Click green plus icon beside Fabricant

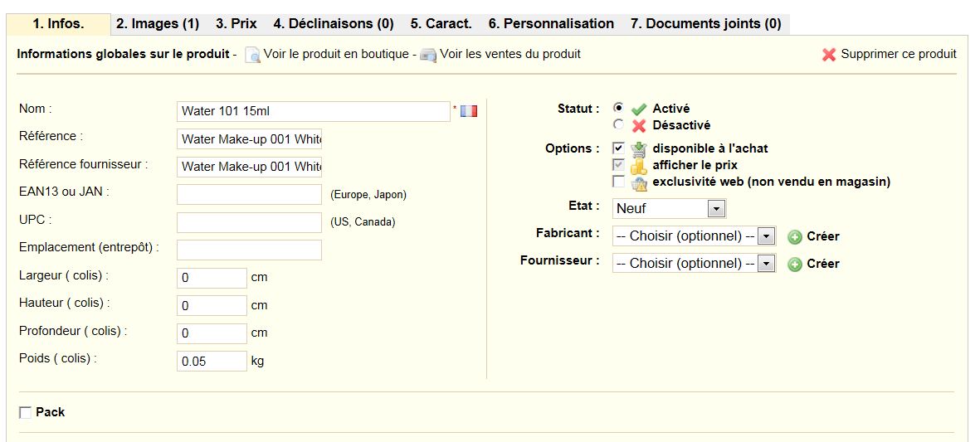point(794,237)
